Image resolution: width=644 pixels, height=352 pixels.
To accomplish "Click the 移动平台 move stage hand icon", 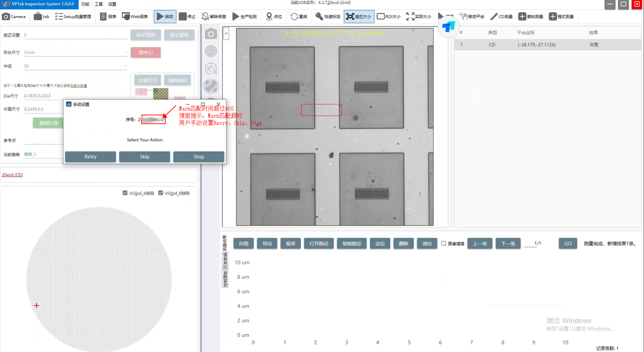I will tap(464, 17).
